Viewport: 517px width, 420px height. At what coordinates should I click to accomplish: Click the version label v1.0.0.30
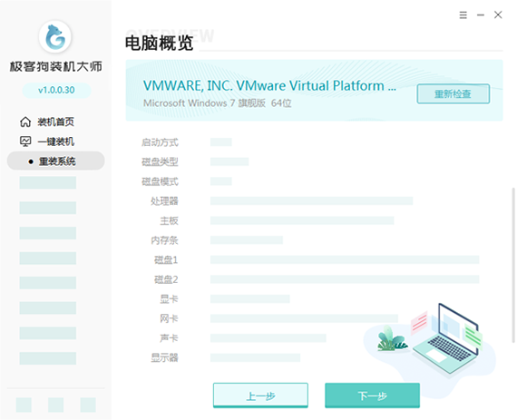(56, 90)
